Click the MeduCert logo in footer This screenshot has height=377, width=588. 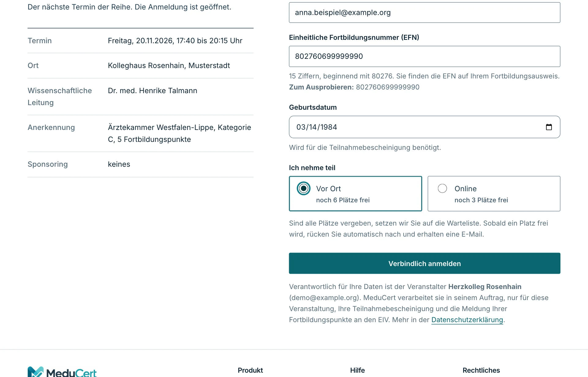click(x=62, y=372)
